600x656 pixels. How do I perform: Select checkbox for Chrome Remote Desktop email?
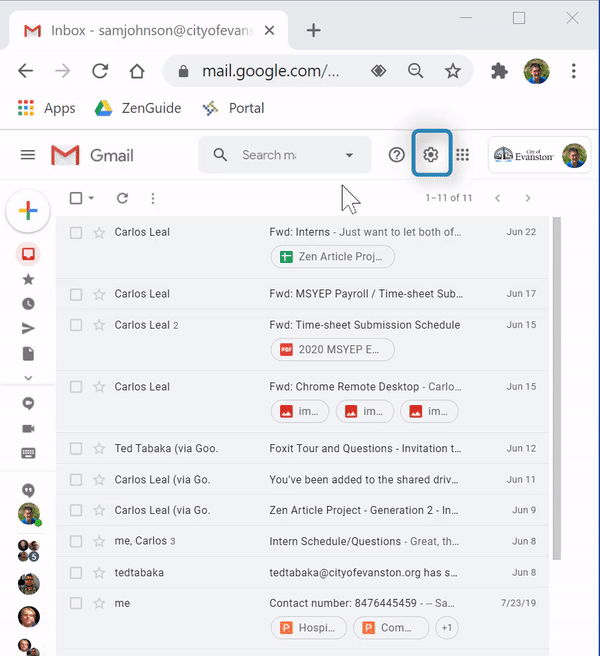[x=76, y=387]
